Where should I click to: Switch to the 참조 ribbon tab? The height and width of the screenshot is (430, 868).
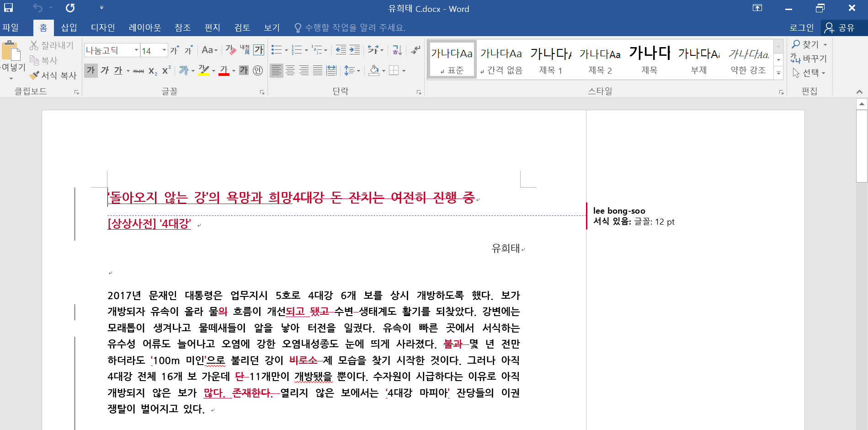(183, 27)
